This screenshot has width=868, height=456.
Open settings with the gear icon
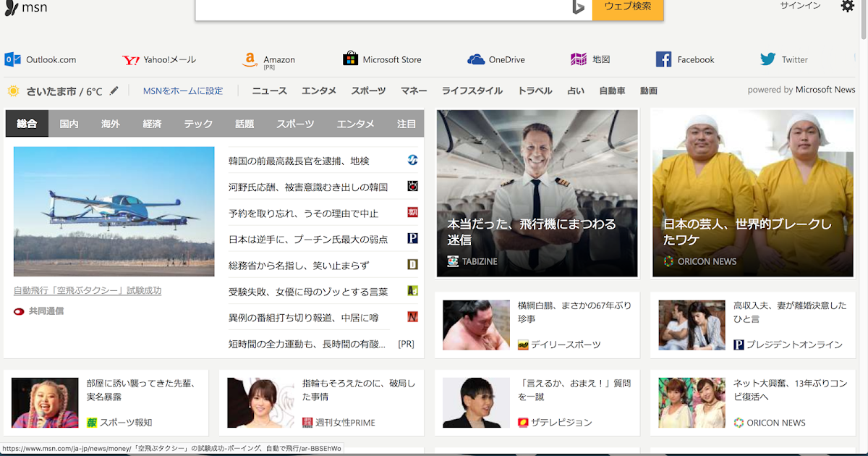click(x=848, y=6)
